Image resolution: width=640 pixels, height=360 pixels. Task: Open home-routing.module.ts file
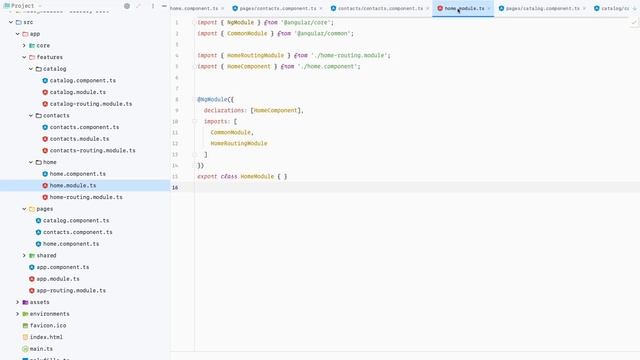[x=86, y=197]
